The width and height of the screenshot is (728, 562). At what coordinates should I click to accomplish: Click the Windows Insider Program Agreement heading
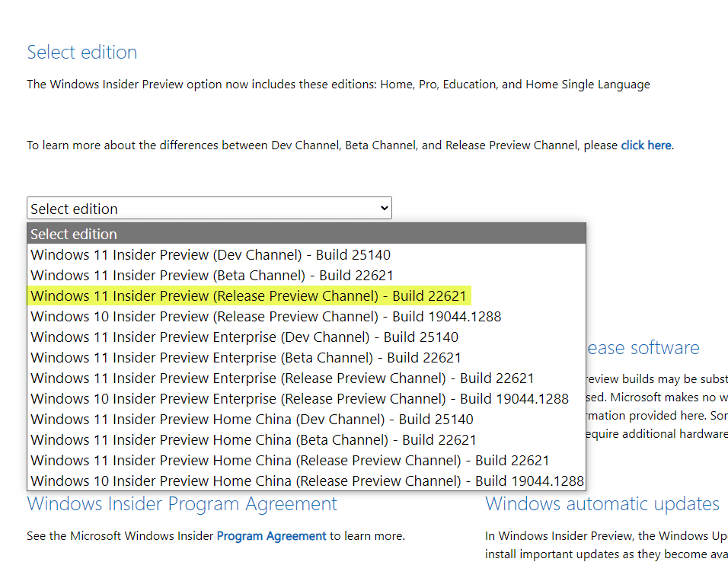click(182, 503)
